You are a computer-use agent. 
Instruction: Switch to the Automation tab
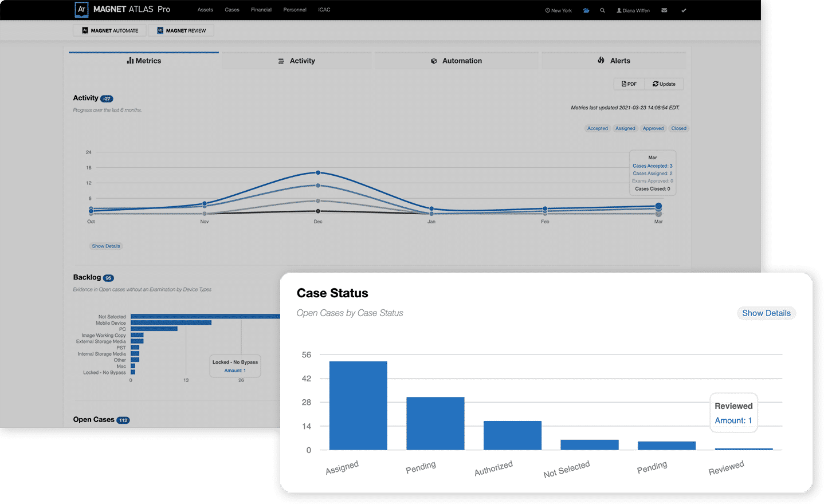[457, 61]
